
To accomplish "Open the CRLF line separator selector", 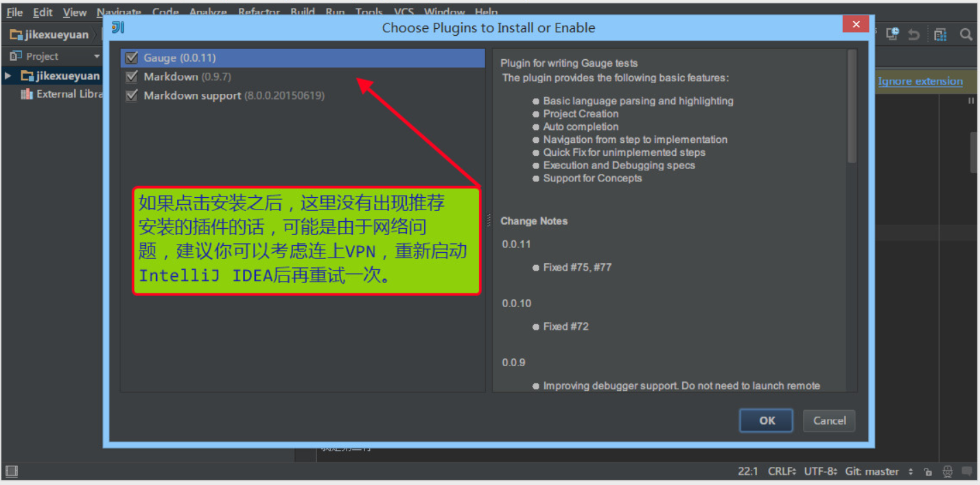I will (x=782, y=471).
